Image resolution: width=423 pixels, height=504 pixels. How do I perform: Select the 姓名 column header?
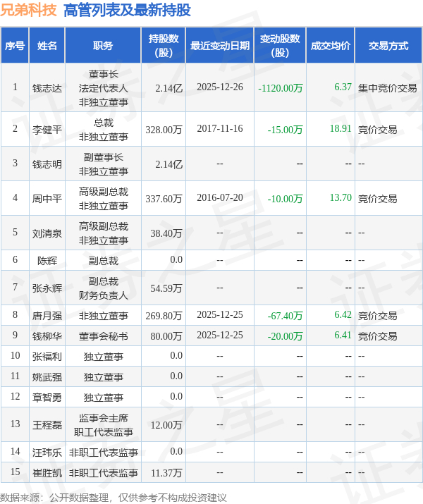(47, 45)
